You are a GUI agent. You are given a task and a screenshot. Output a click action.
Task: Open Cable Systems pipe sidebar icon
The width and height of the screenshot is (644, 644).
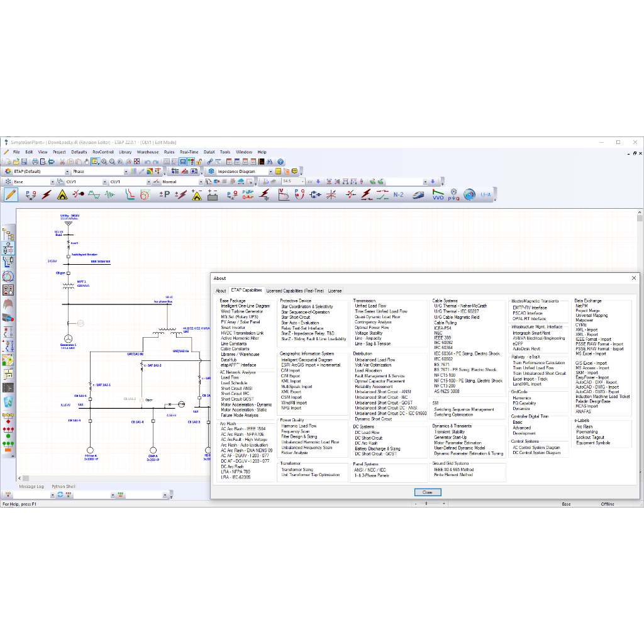8,318
